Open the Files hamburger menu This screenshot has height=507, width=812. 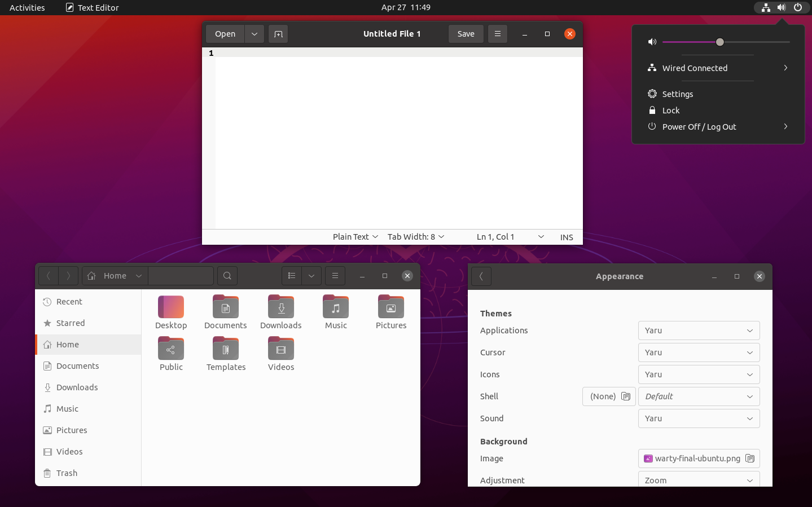pyautogui.click(x=335, y=276)
